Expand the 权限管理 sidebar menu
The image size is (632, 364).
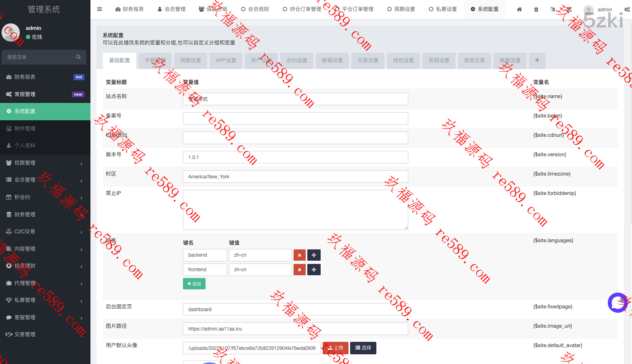pyautogui.click(x=45, y=163)
